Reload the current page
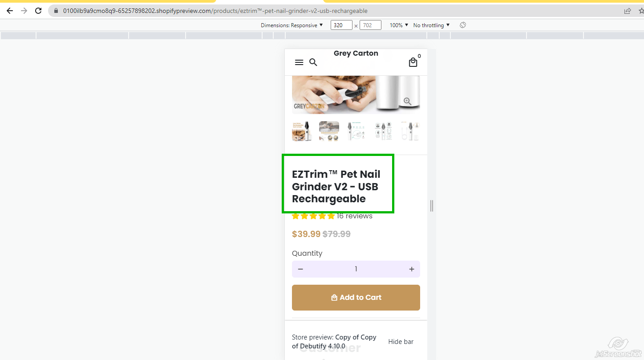Viewport: 644px width, 360px height. tap(38, 11)
